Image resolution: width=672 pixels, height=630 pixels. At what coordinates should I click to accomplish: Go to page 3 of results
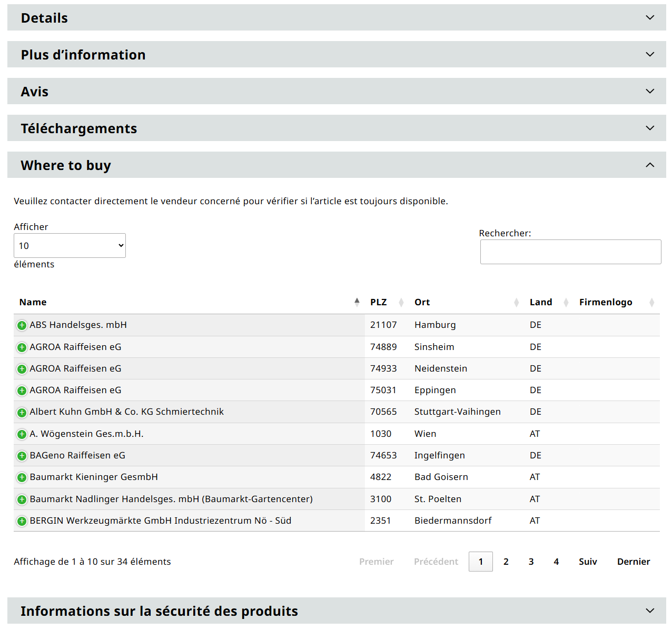(x=531, y=562)
